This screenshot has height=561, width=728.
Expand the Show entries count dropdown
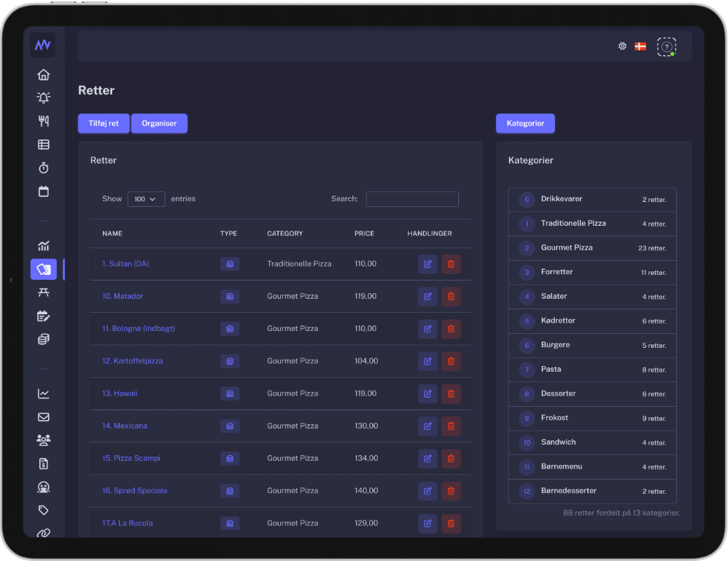(x=146, y=199)
